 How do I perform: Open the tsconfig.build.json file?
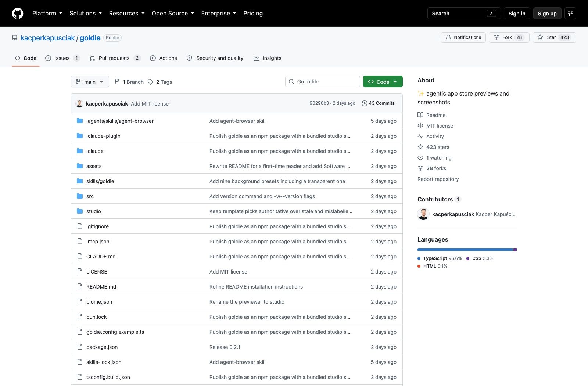pos(108,377)
